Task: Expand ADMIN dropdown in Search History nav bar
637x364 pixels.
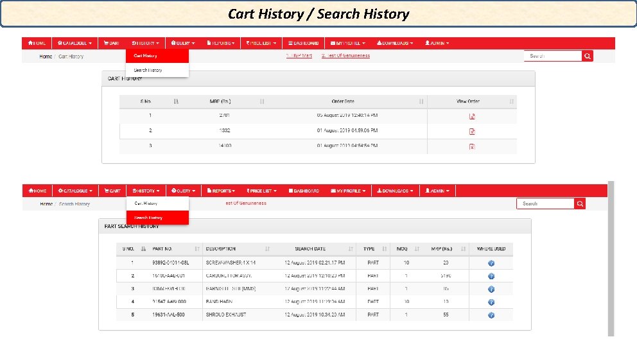Action: pyautogui.click(x=437, y=191)
